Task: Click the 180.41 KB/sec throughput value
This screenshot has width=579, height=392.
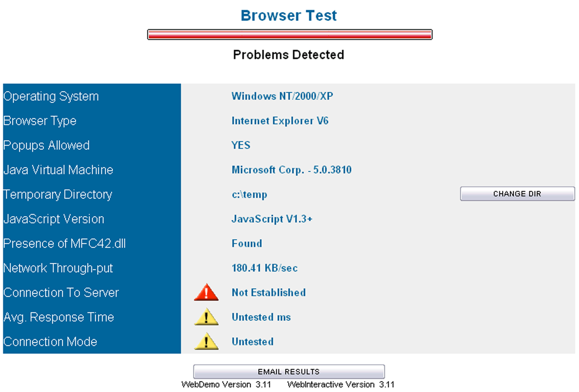Action: click(x=265, y=268)
